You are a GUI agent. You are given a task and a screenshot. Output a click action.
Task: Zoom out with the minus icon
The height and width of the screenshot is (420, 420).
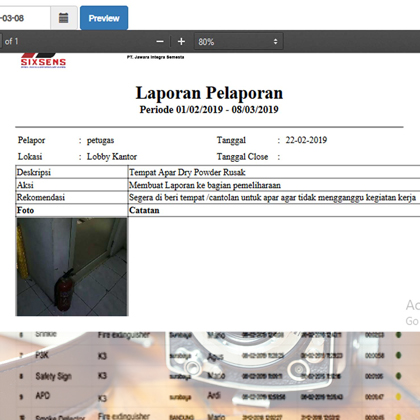point(160,42)
